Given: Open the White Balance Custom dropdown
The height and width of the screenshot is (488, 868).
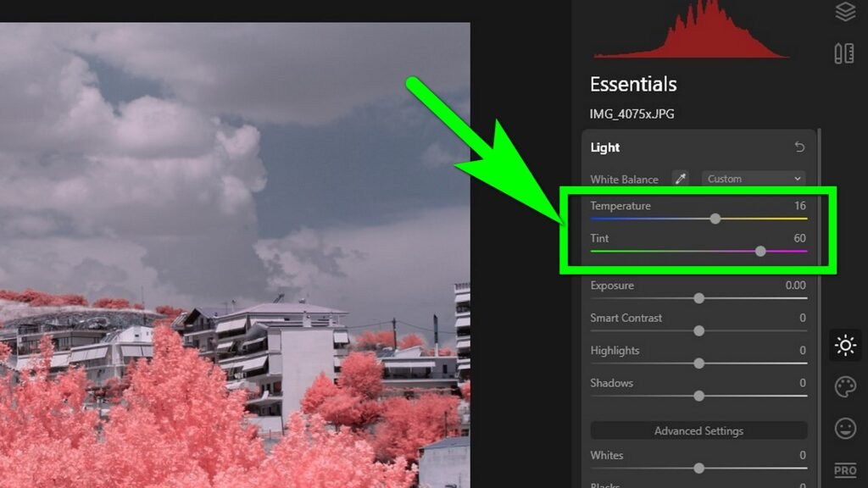Looking at the screenshot, I should click(x=754, y=179).
